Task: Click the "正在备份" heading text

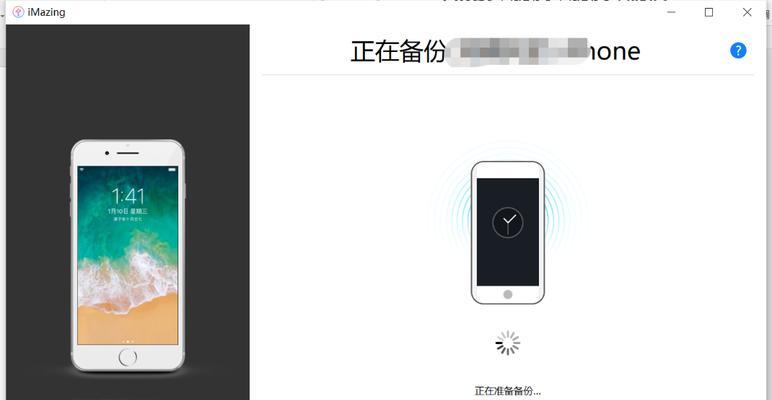Action: coord(398,51)
